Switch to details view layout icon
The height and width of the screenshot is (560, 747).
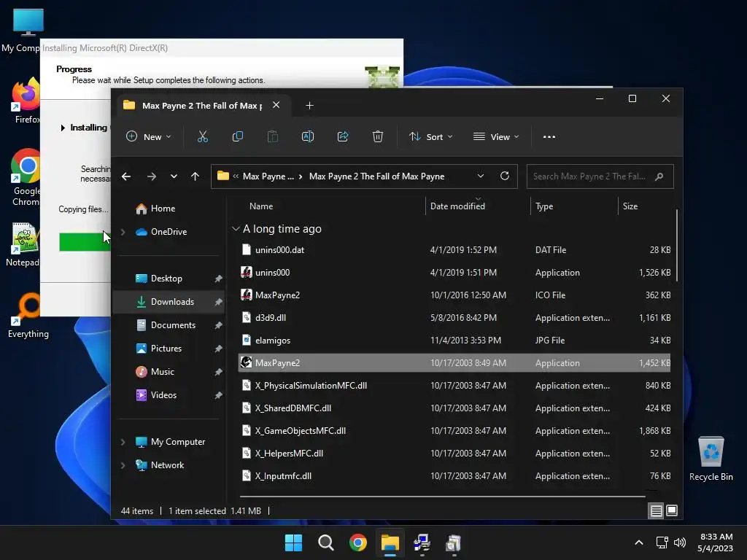click(656, 511)
